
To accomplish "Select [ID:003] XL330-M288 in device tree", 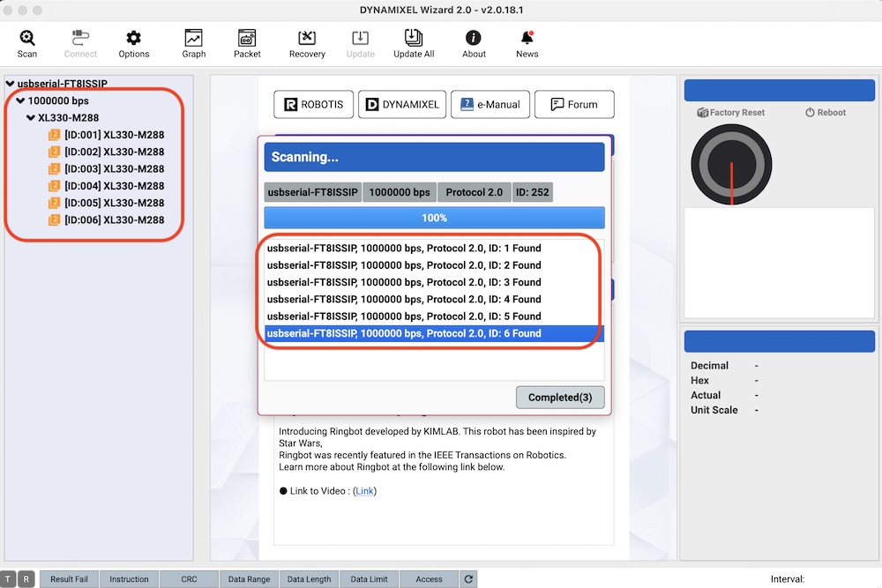I will [114, 169].
